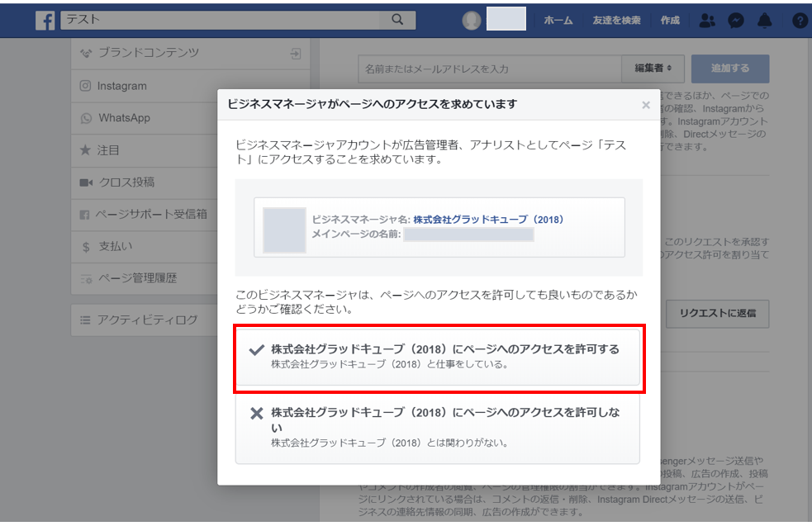This screenshot has height=526, width=812.
Task: Click the ブランドコンテンツ handshake icon
Action: click(x=86, y=53)
